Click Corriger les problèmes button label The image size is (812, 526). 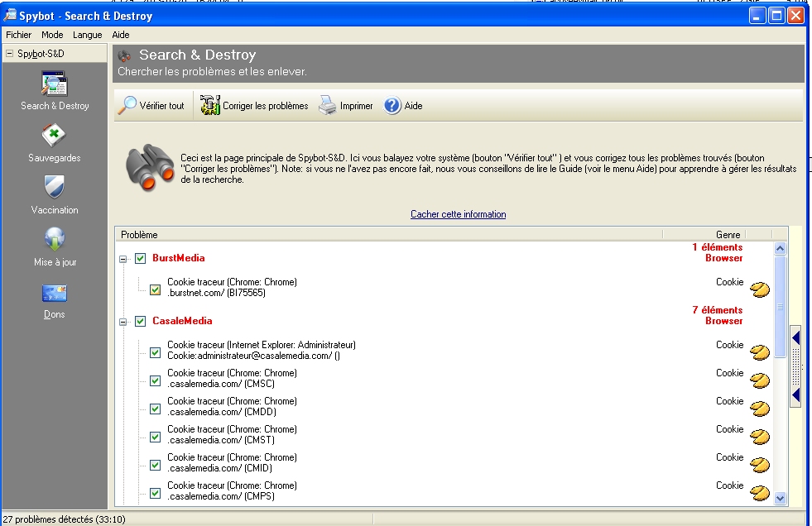tap(265, 106)
